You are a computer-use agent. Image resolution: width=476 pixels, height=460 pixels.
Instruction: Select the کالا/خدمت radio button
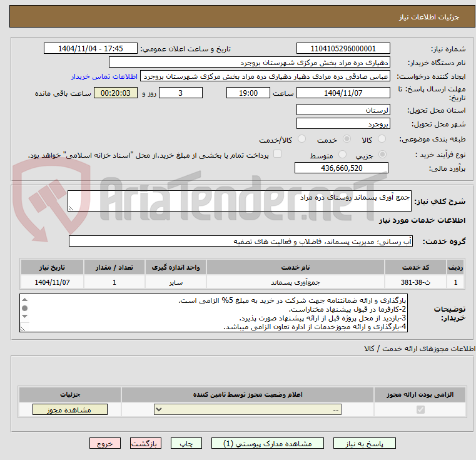[x=301, y=139]
